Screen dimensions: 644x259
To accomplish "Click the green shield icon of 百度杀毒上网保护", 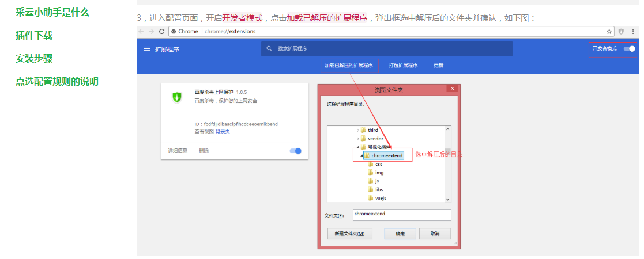I will pyautogui.click(x=176, y=97).
